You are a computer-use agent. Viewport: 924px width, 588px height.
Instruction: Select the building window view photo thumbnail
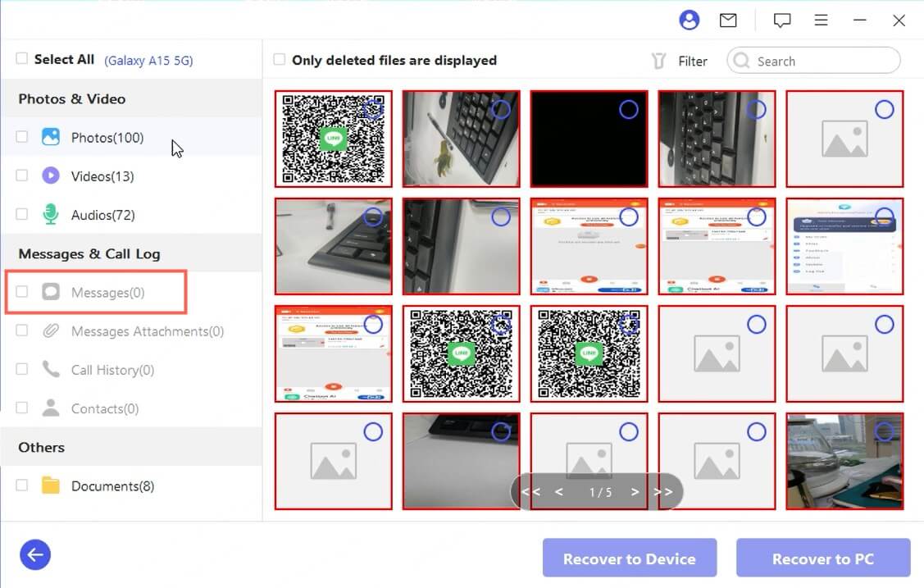844,462
